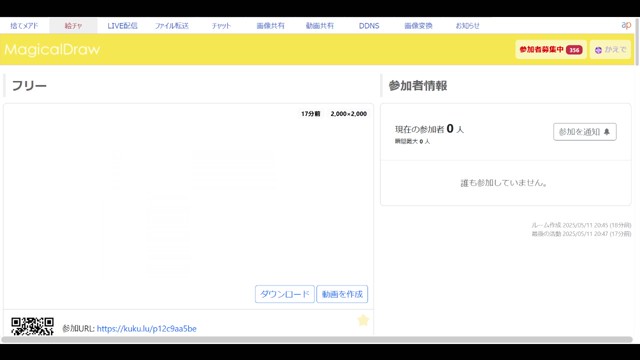Go to LIVE配信 tab

coord(122,26)
